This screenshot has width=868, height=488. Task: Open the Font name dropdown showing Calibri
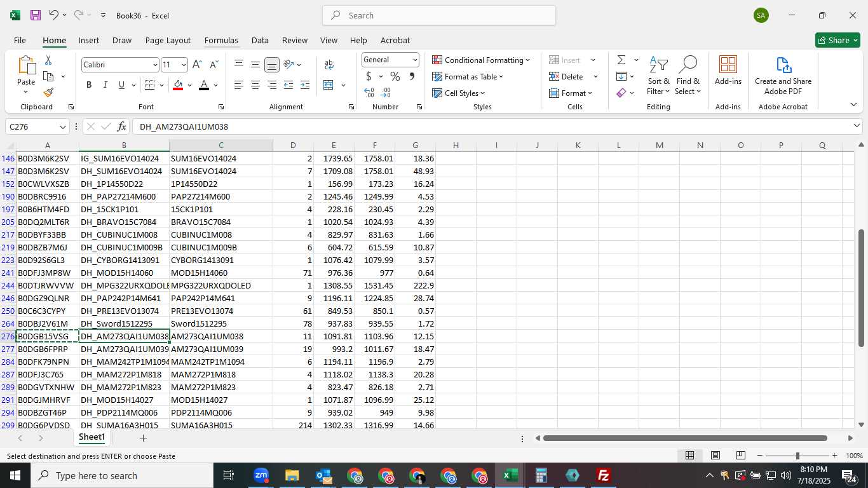coord(154,65)
